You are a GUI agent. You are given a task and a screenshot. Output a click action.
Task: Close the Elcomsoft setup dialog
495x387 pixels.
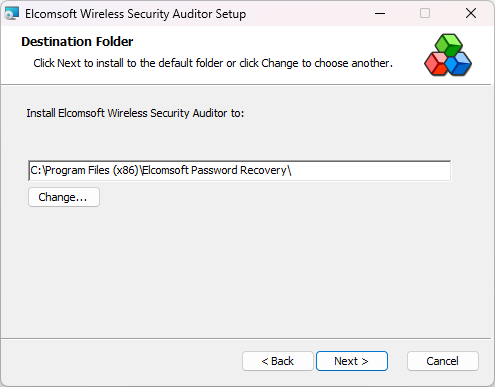pos(471,14)
